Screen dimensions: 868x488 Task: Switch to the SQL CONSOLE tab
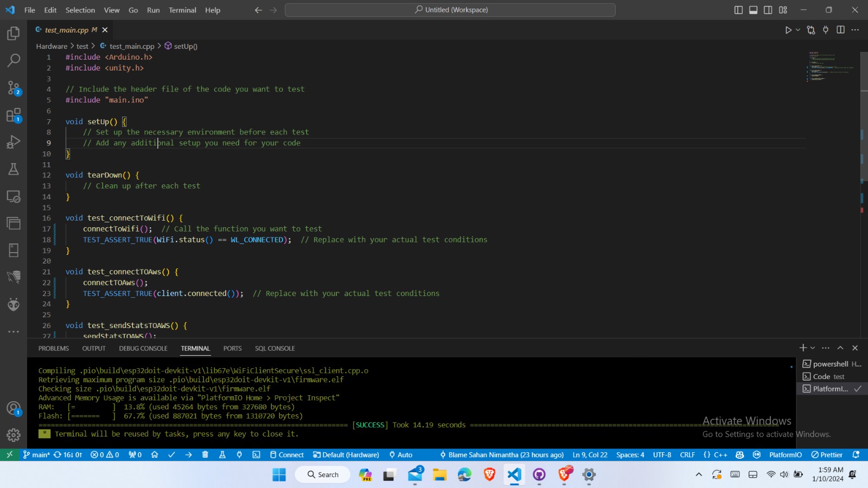coord(275,349)
